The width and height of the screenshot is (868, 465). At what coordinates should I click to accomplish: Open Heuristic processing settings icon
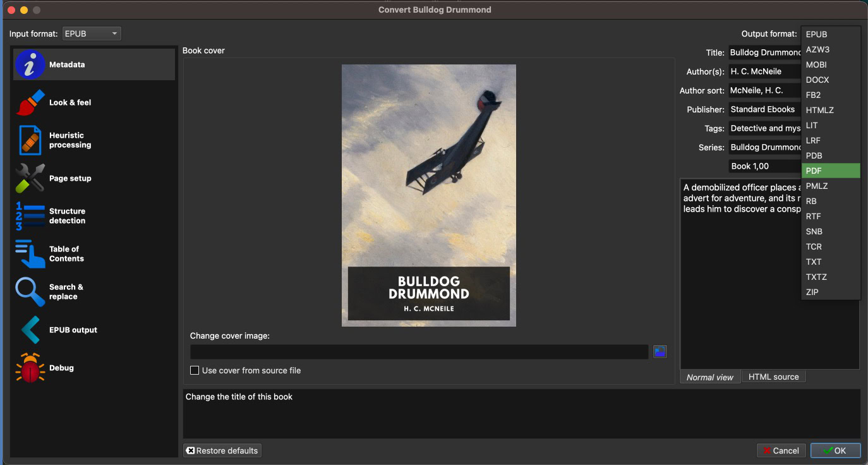(x=30, y=140)
